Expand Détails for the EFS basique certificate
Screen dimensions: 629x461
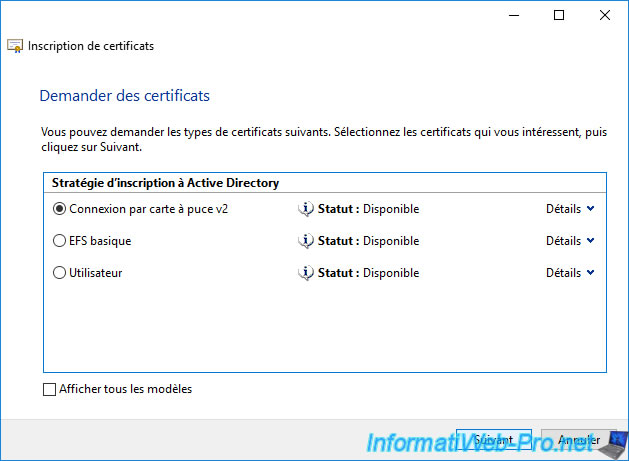[570, 241]
